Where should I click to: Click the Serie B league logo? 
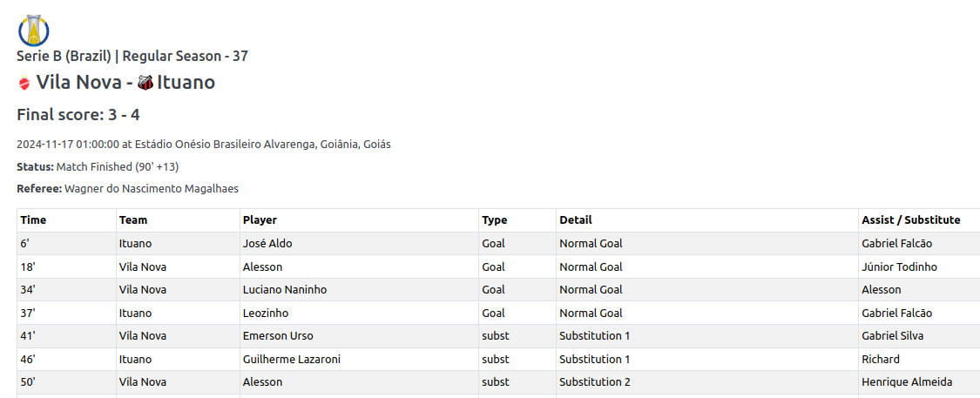pos(33,30)
